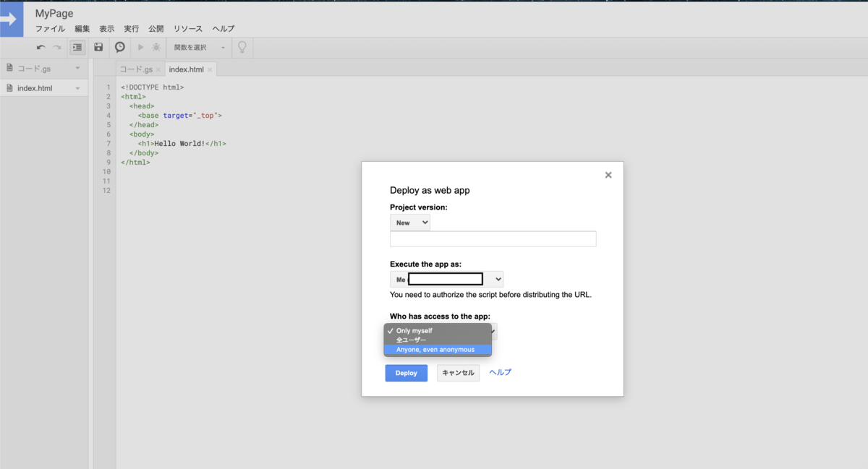Screen dimensions: 868x469
Task: Close the コード.gs editor tab
Action: [x=158, y=70]
